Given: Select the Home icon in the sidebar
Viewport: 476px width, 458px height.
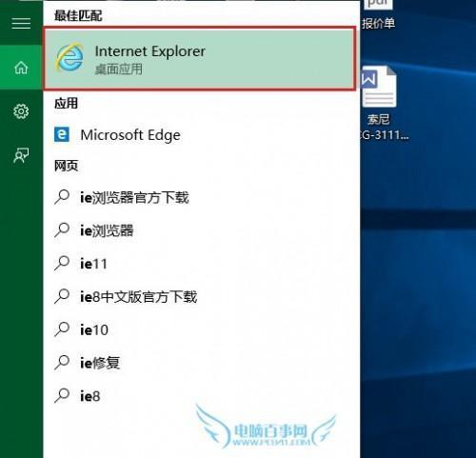Looking at the screenshot, I should (x=21, y=68).
